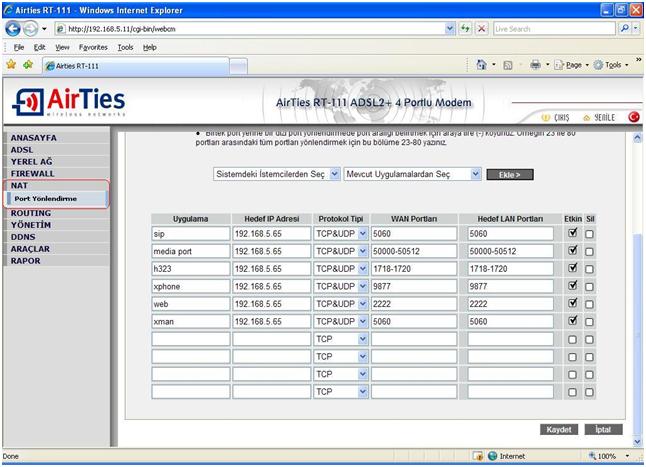The image size is (646, 467).
Task: Open the Sistemdeki İstemcilerden Seç dropdown
Action: pyautogui.click(x=277, y=174)
